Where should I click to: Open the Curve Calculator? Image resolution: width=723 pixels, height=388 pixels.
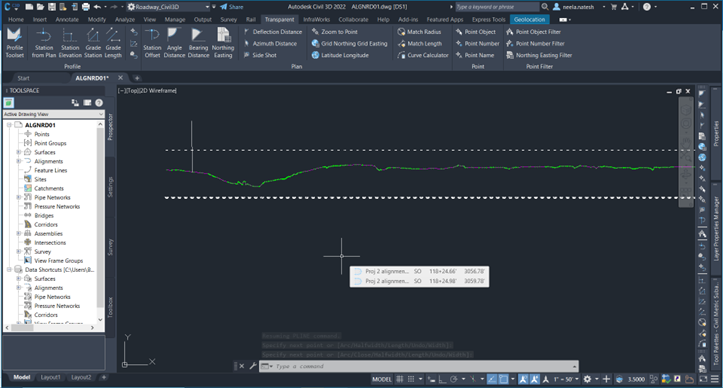(x=423, y=55)
